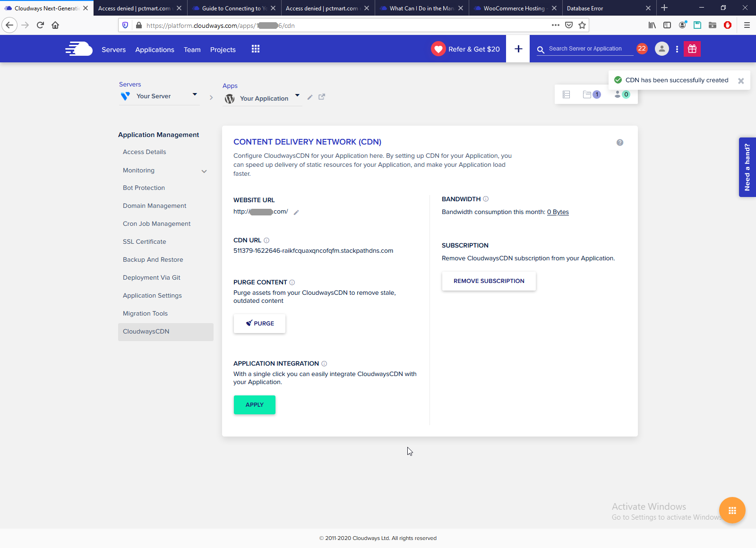Click Firefox home button
Image resolution: width=756 pixels, height=548 pixels.
pos(55,25)
